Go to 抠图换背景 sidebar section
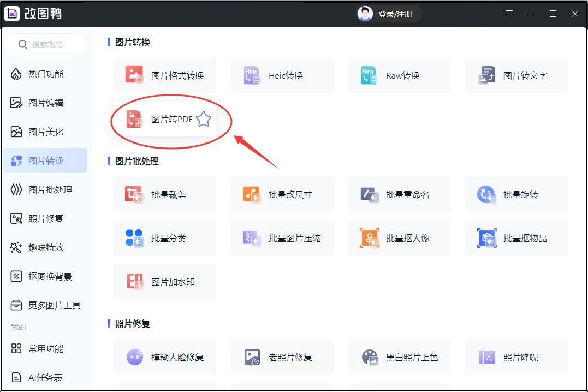588x392 pixels. click(45, 276)
